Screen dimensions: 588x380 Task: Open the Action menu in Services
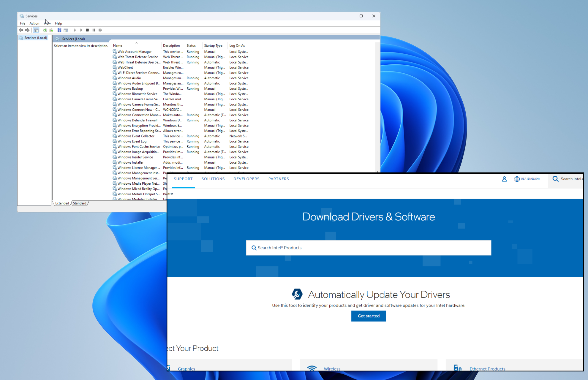click(x=34, y=23)
